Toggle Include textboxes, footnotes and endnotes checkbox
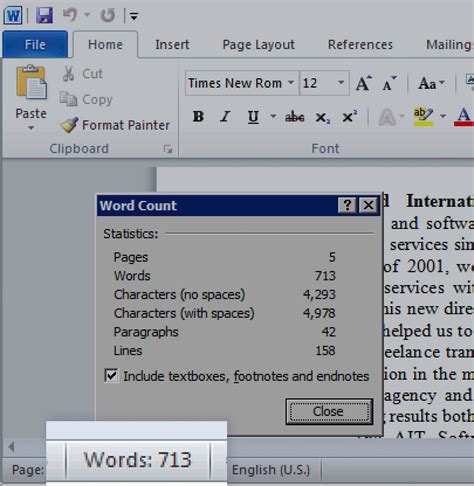Image resolution: width=474 pixels, height=486 pixels. (111, 376)
